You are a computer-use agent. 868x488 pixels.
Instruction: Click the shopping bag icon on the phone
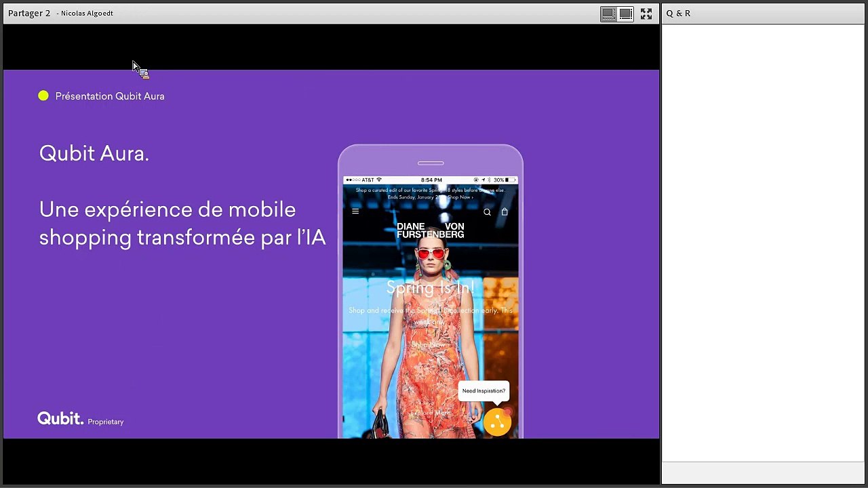coord(505,211)
